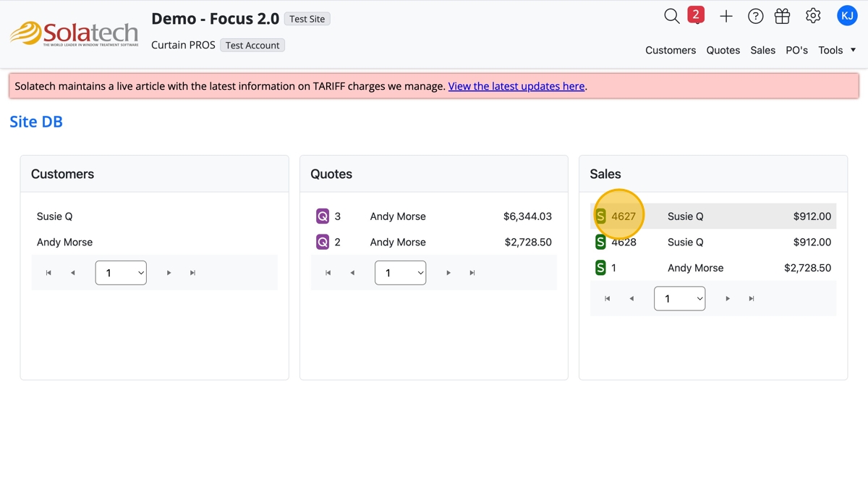Open the Customers page number dropdown
The height and width of the screenshot is (485, 868).
(121, 273)
